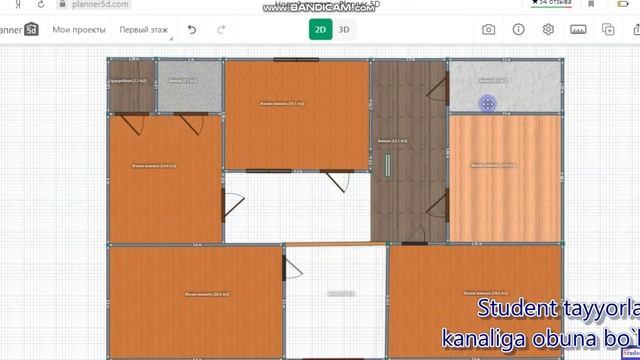
Task: Select the small dark-wood room at top-left
Action: click(x=132, y=87)
